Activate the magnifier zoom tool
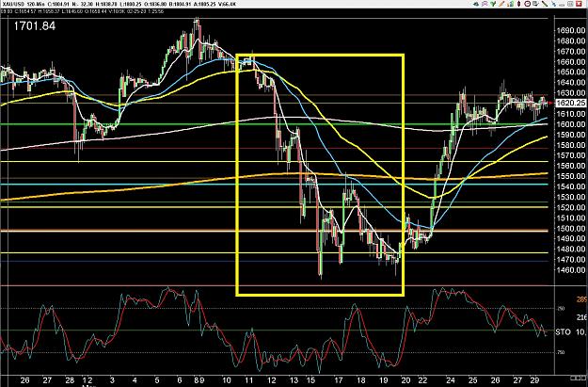588x387 pixels. point(485,4)
